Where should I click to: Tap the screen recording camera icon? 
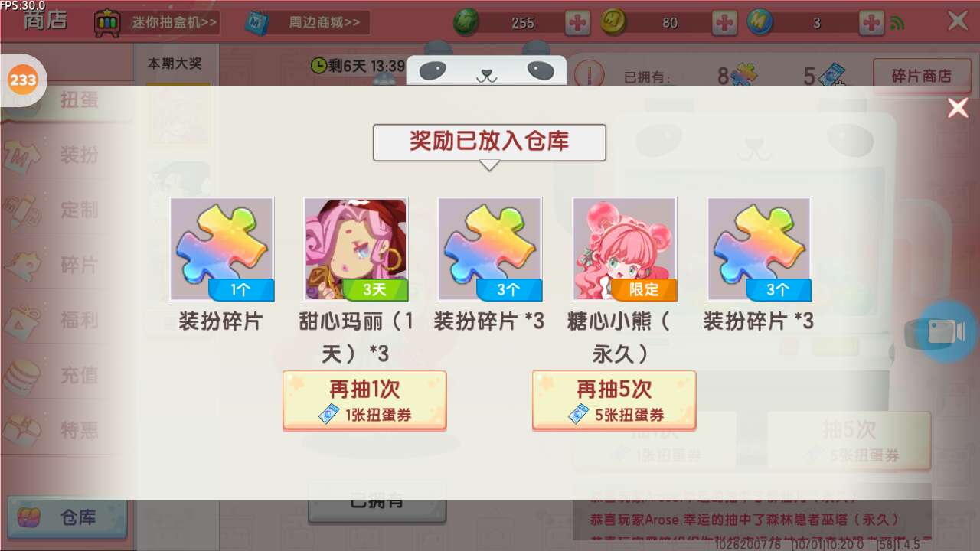click(x=947, y=332)
